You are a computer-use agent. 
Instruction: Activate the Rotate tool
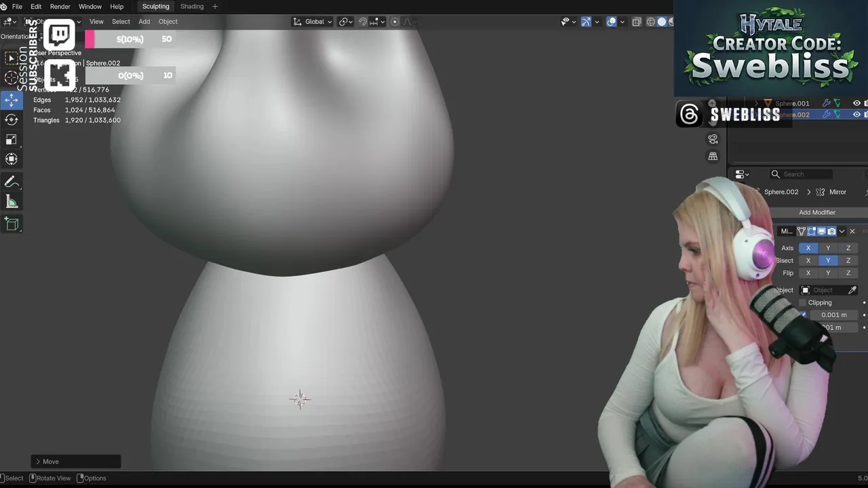(12, 120)
